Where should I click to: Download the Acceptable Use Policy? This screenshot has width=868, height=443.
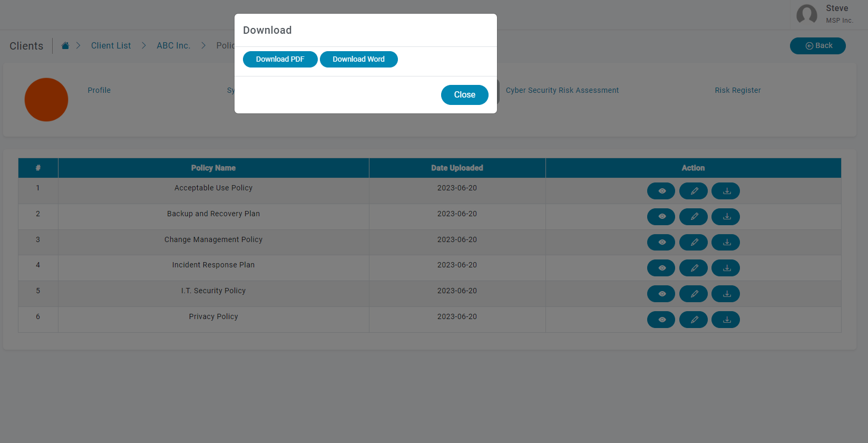click(726, 191)
